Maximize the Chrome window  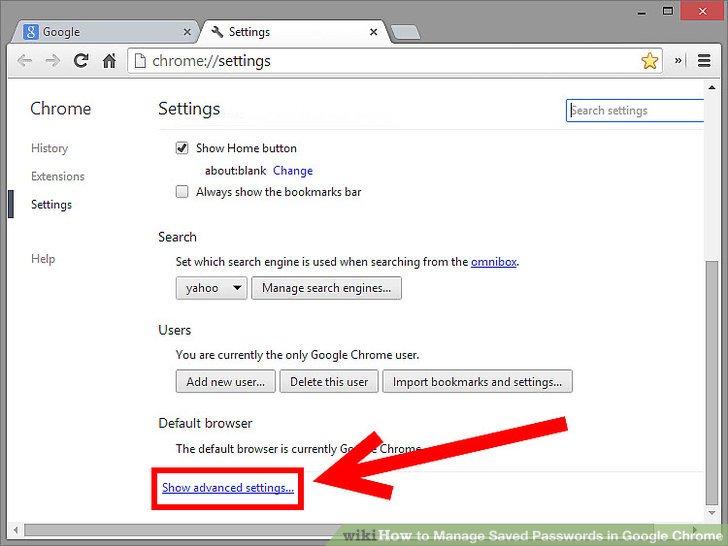(668, 11)
